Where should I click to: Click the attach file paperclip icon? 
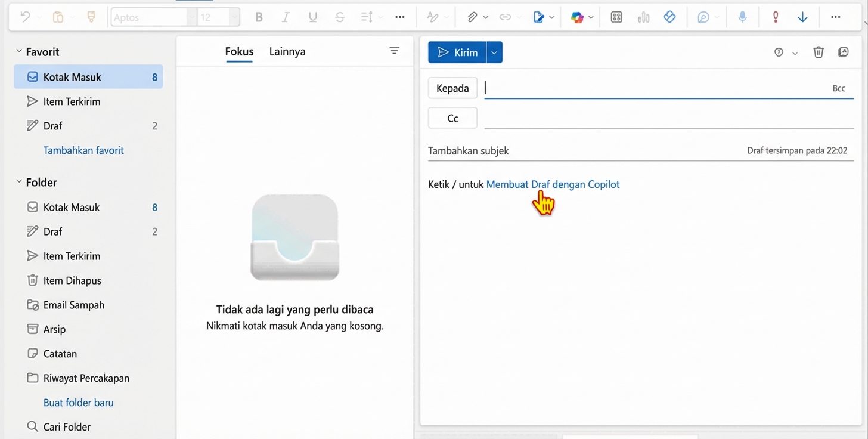[x=472, y=17]
